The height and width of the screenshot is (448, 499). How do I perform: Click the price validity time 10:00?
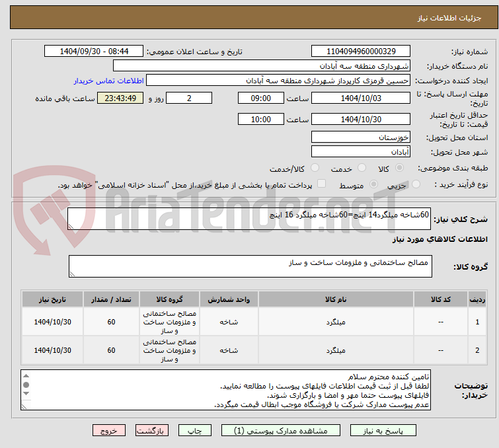(261, 119)
